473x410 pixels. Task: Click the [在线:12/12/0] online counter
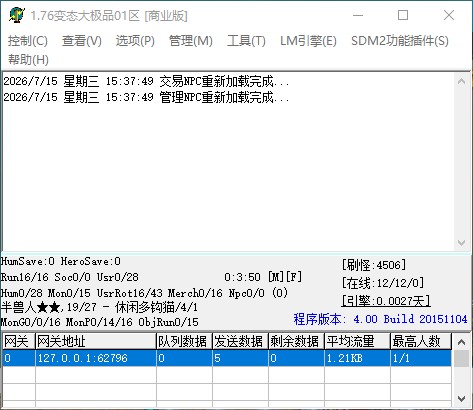click(x=383, y=283)
